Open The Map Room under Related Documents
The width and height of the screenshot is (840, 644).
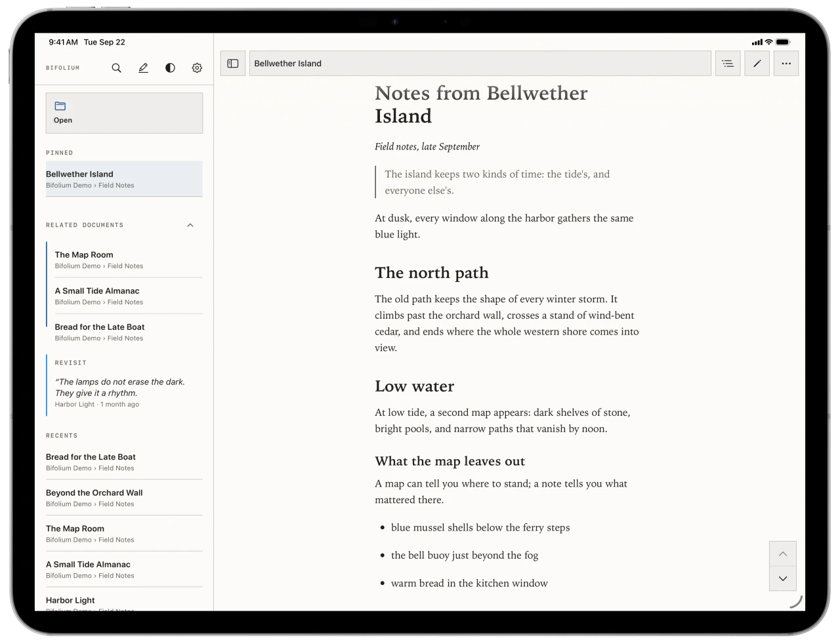[x=129, y=260]
